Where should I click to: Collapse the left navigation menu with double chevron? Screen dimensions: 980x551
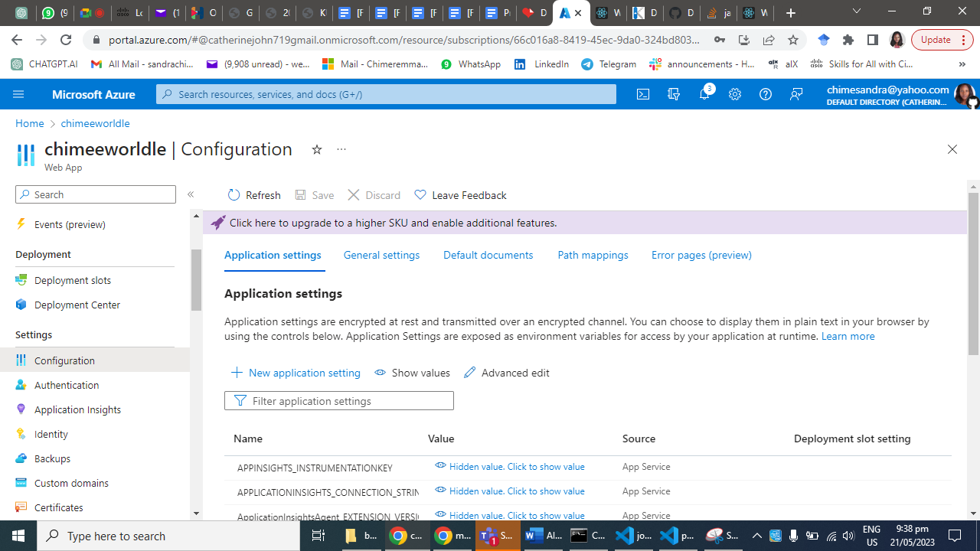click(191, 194)
